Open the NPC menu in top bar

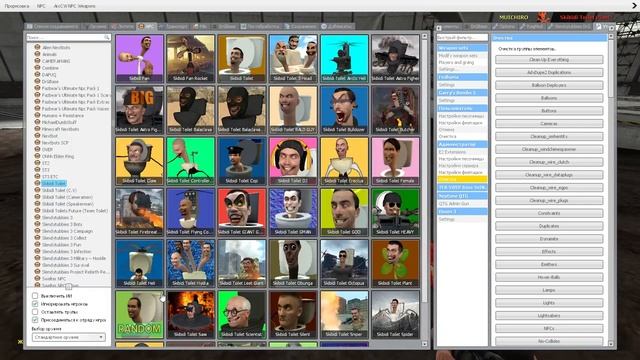(x=41, y=6)
